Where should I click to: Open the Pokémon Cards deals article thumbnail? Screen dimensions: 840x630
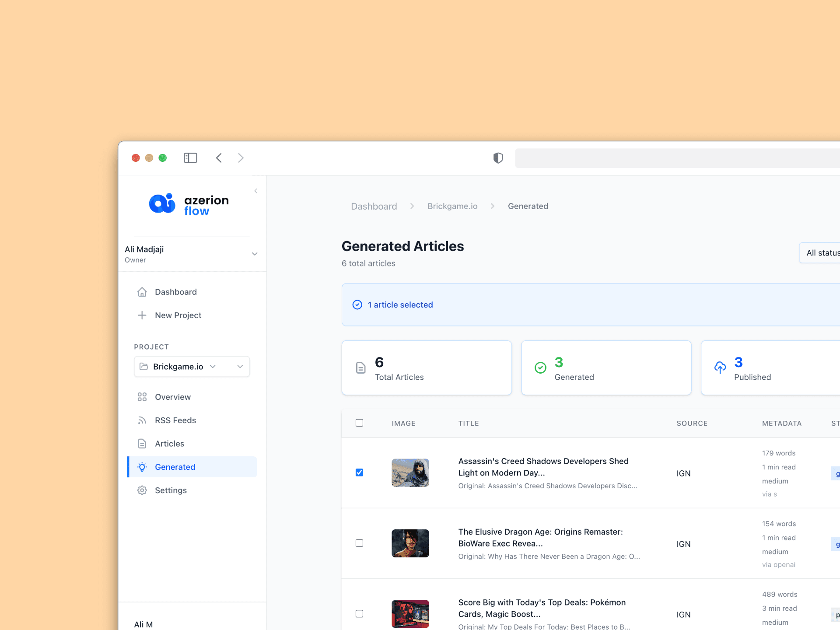coord(410,613)
